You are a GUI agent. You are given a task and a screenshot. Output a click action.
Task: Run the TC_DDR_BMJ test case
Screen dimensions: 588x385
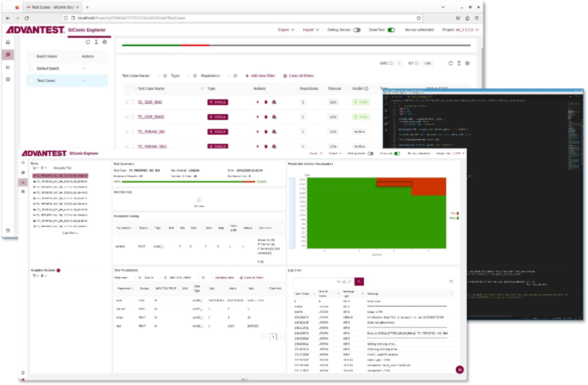[258, 102]
